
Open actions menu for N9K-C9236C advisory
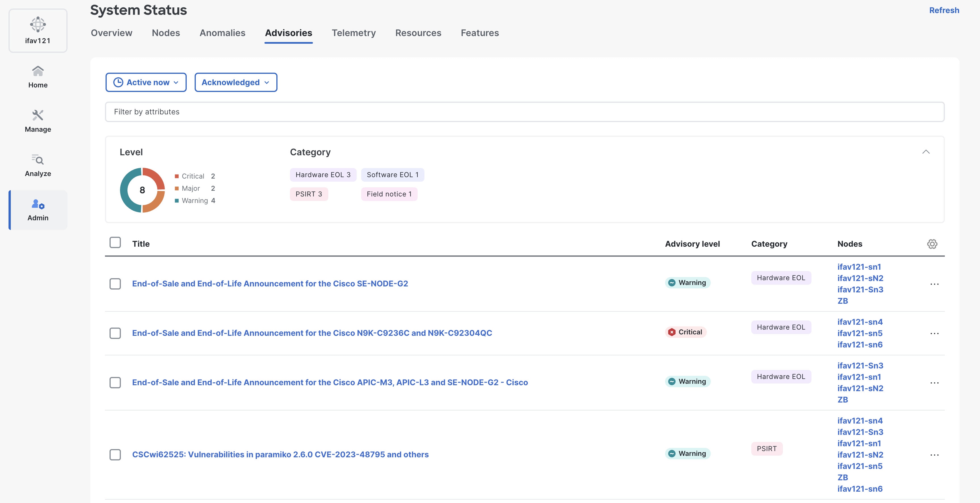click(x=934, y=333)
